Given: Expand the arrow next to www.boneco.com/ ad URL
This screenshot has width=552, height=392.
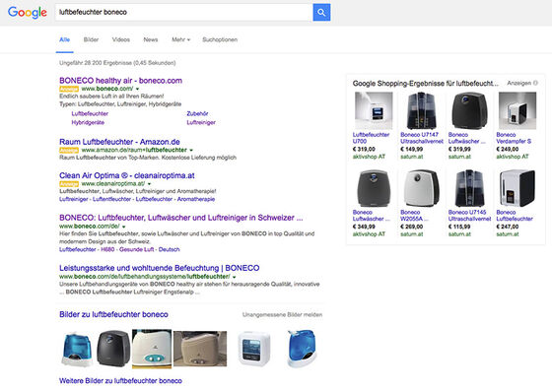Looking at the screenshot, I should tap(137, 89).
